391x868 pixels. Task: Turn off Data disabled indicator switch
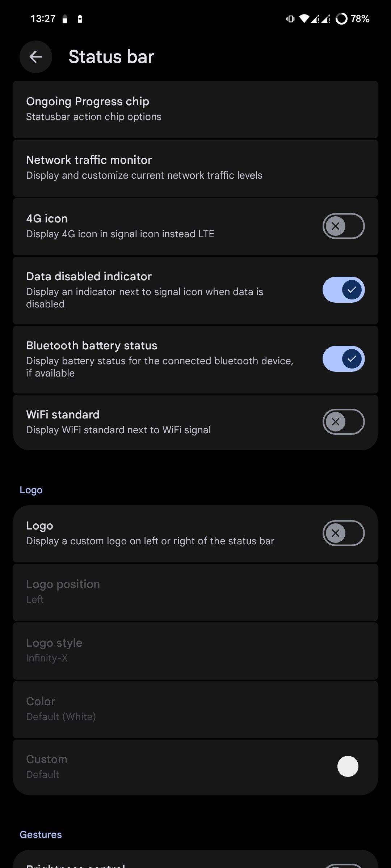click(343, 290)
